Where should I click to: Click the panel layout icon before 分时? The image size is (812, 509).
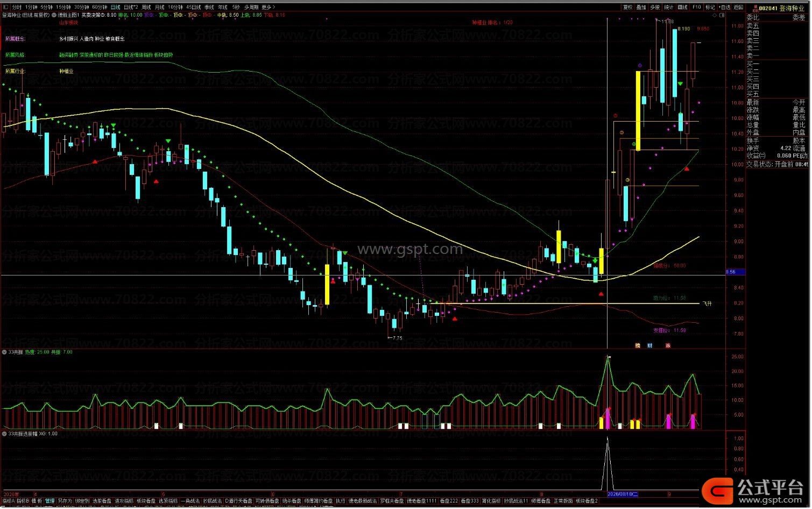tap(6, 7)
